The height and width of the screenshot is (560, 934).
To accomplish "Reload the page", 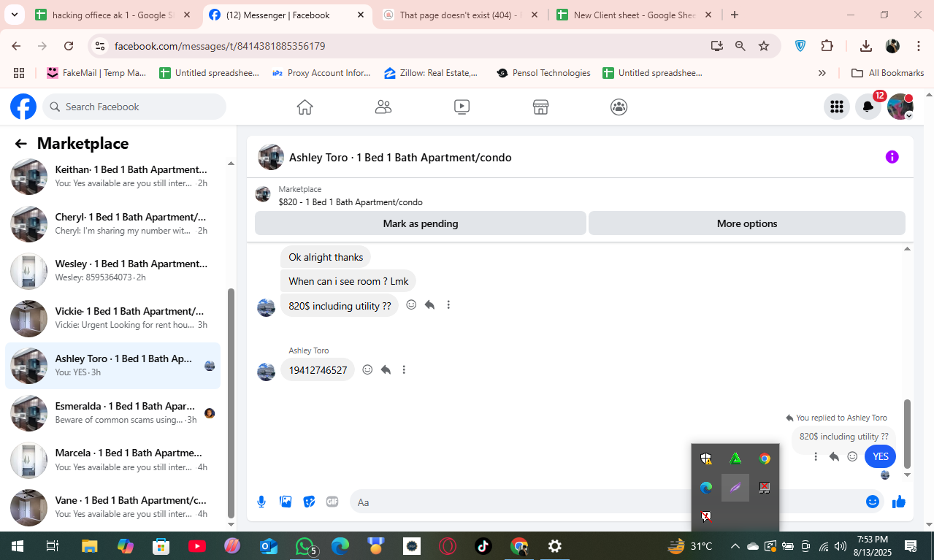I will (x=69, y=46).
